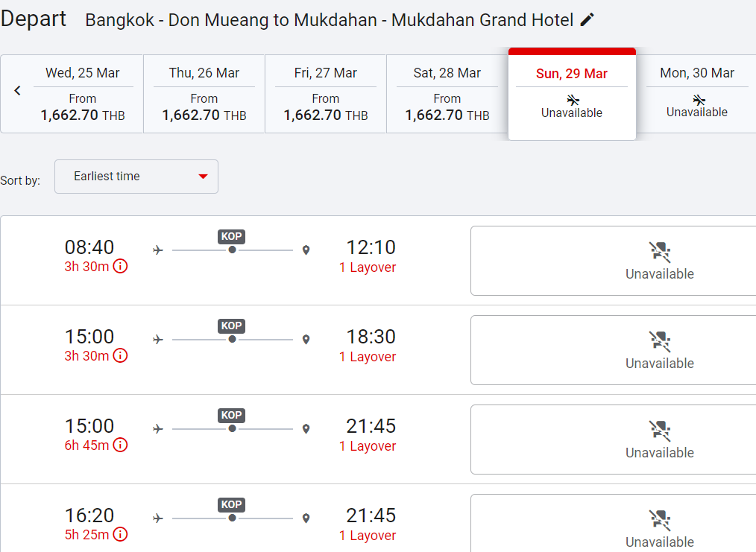Screen dimensions: 756x552
Task: Click info icon beside the 5h 25m duration
Action: point(120,534)
